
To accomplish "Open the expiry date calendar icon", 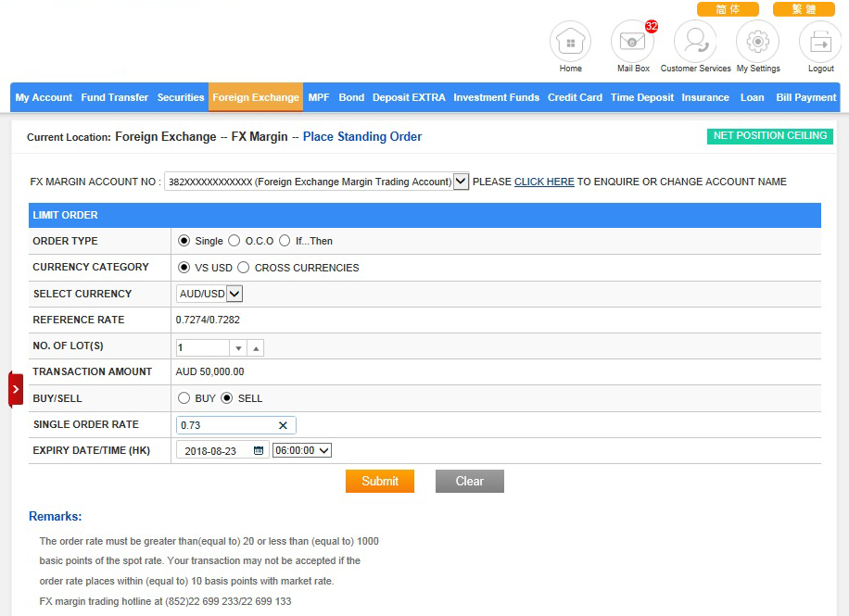I will click(x=259, y=451).
